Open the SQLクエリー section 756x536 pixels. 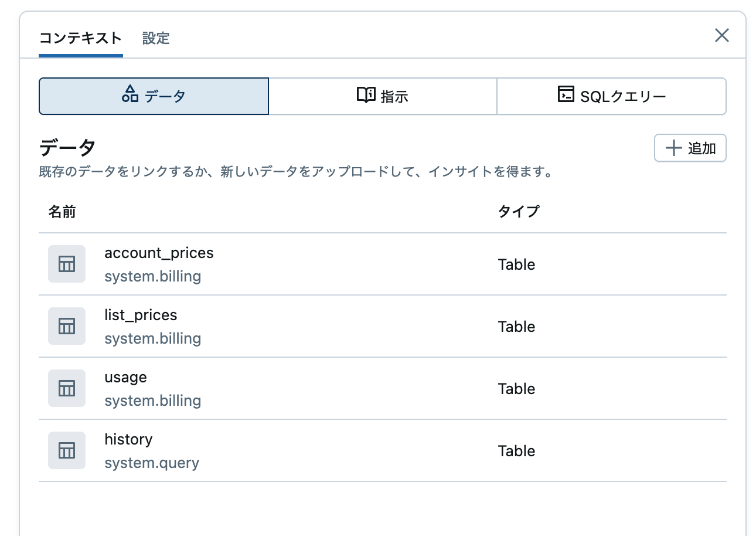pyautogui.click(x=611, y=96)
